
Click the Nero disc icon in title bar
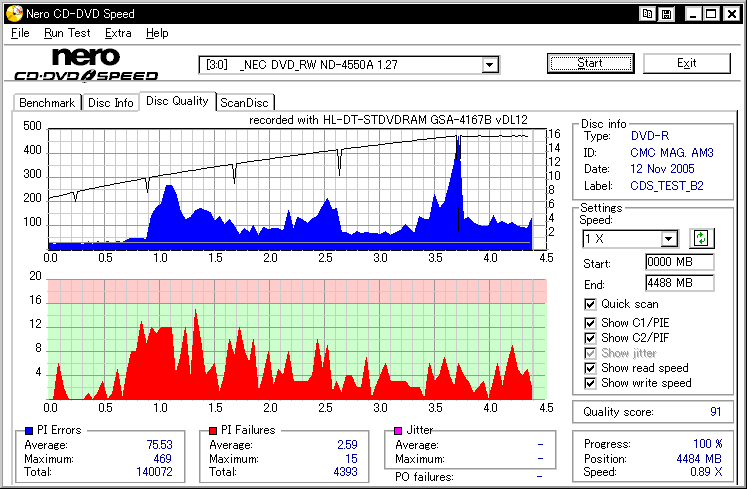pos(14,13)
